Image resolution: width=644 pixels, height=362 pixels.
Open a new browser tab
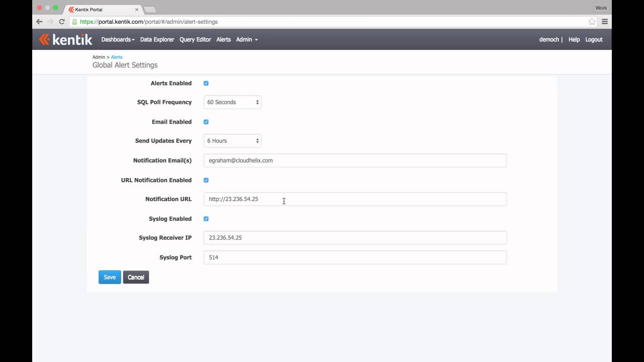tap(149, 10)
